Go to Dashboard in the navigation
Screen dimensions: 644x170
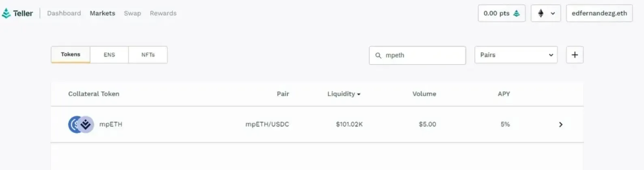tap(64, 13)
